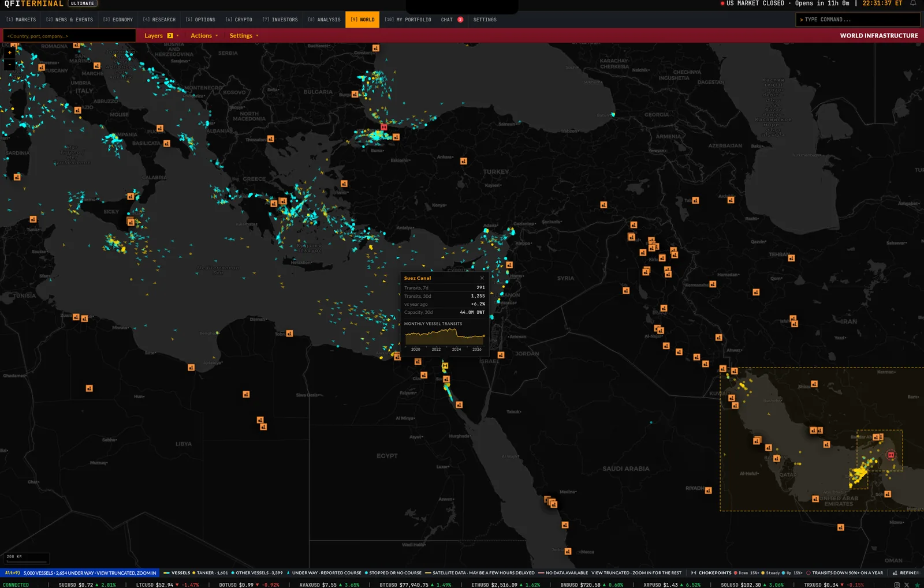Open the infrastructure marker in Georgia-bound Kayseri east
Screen dimensions: 924x588
[x=603, y=205]
